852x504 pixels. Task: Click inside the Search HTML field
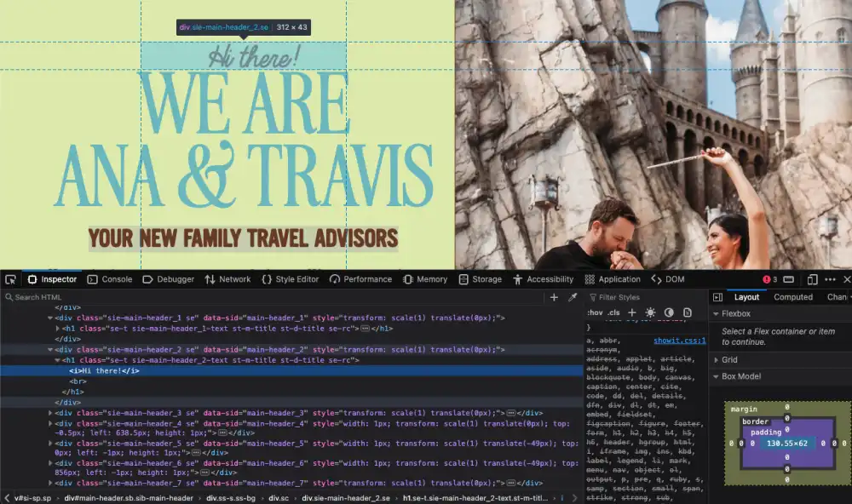pos(51,297)
